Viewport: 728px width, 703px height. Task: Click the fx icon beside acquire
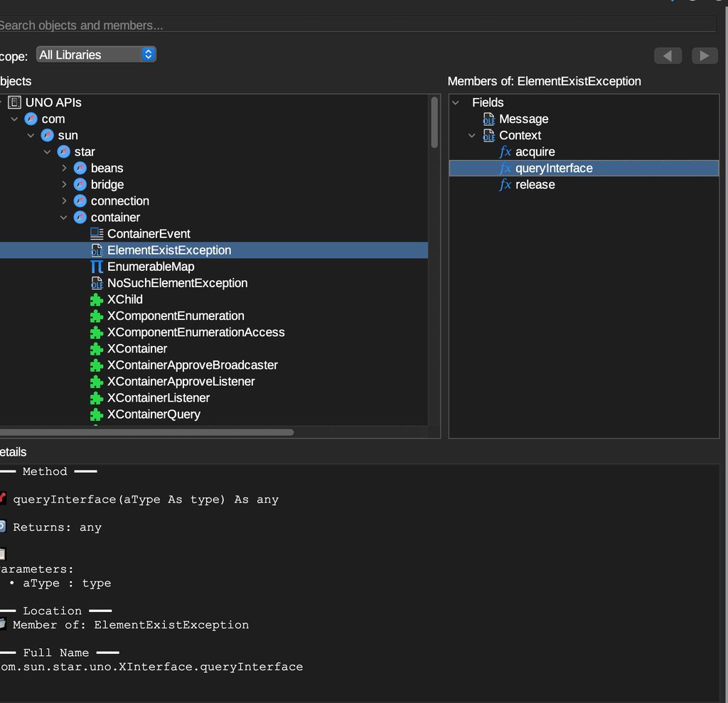tap(505, 151)
